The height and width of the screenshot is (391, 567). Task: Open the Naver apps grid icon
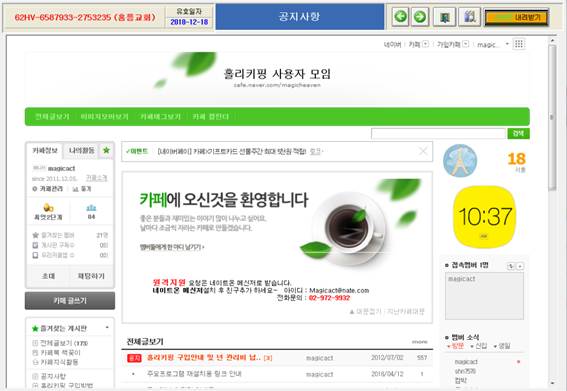tap(519, 44)
